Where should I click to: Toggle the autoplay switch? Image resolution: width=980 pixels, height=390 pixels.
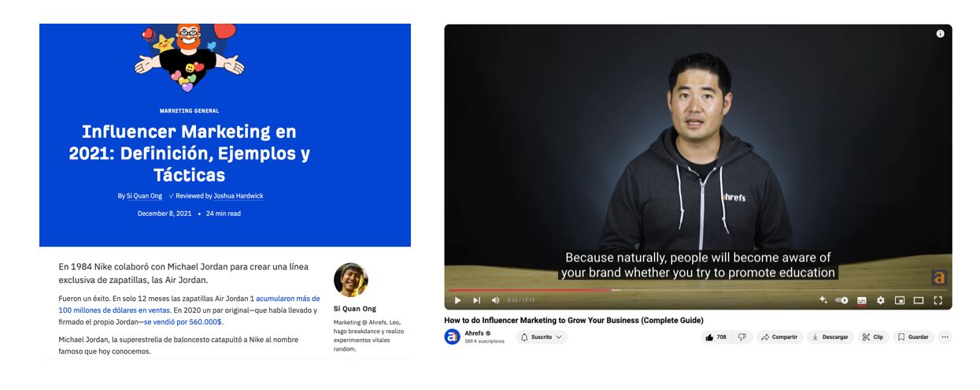pyautogui.click(x=841, y=300)
